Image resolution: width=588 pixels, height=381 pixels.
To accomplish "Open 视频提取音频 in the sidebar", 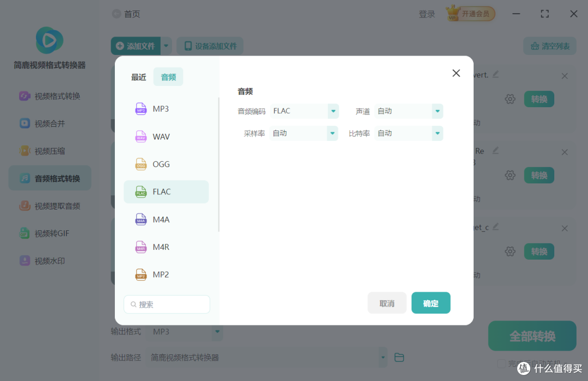I will pyautogui.click(x=50, y=206).
